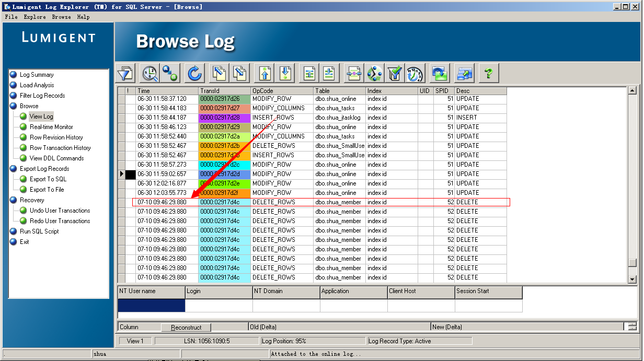644x361 pixels.
Task: Click the TransId column header
Action: 225,91
